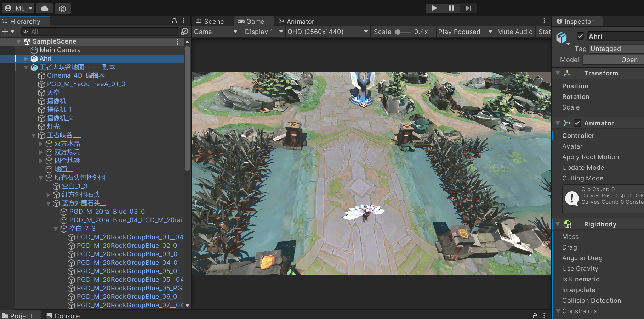
Task: Collapse the Animator component foldout
Action: (x=558, y=123)
